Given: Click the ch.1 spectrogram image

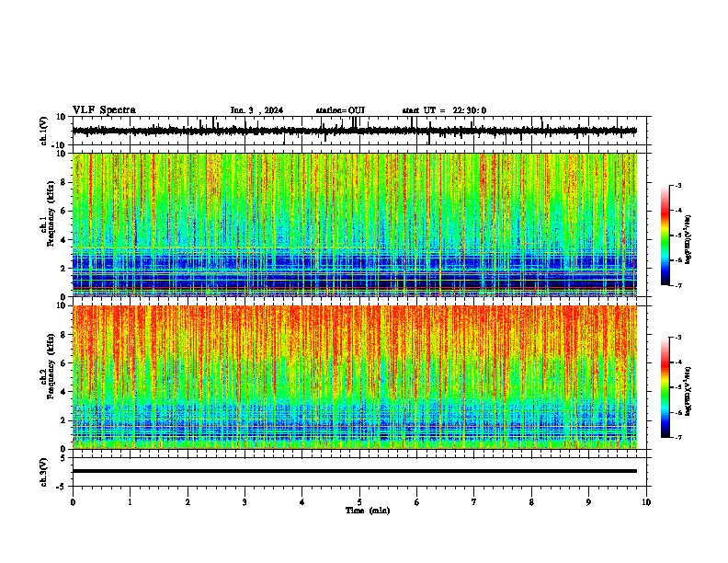Looking at the screenshot, I should (x=354, y=224).
